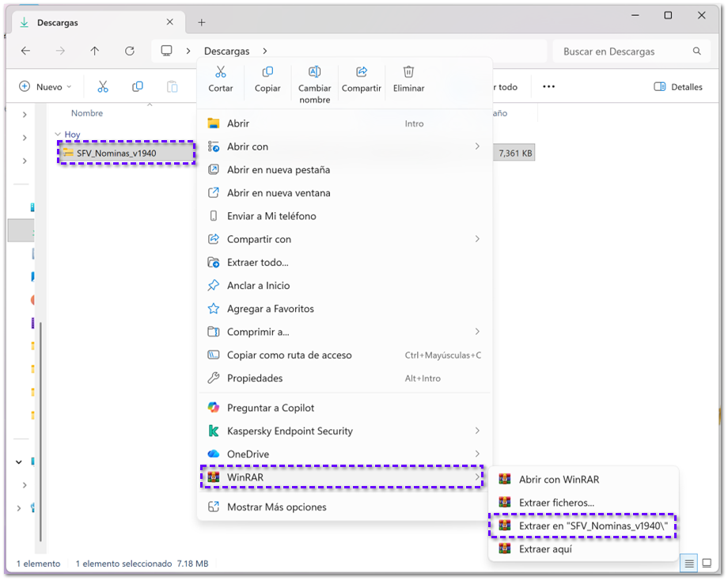Go up one folder level
Image resolution: width=728 pixels, height=581 pixels.
click(x=95, y=51)
